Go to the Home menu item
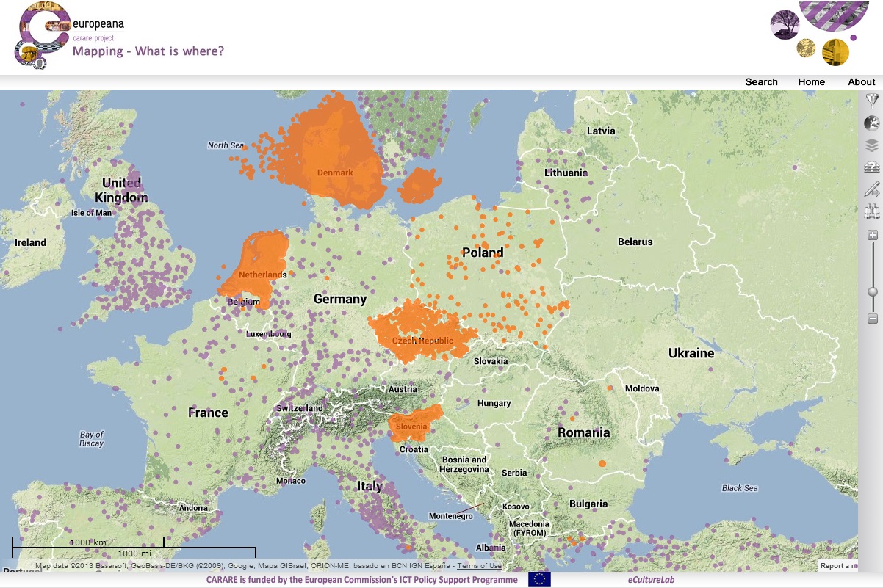Image resolution: width=883 pixels, height=588 pixels. pos(811,81)
